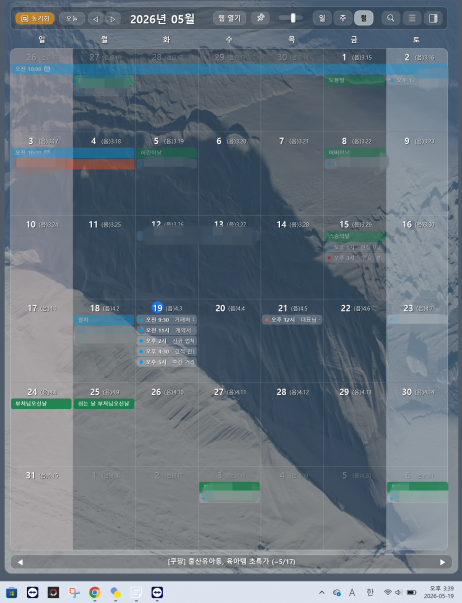Click the 웹 열기 button
Viewport: 462px width, 603px height.
[x=229, y=18]
